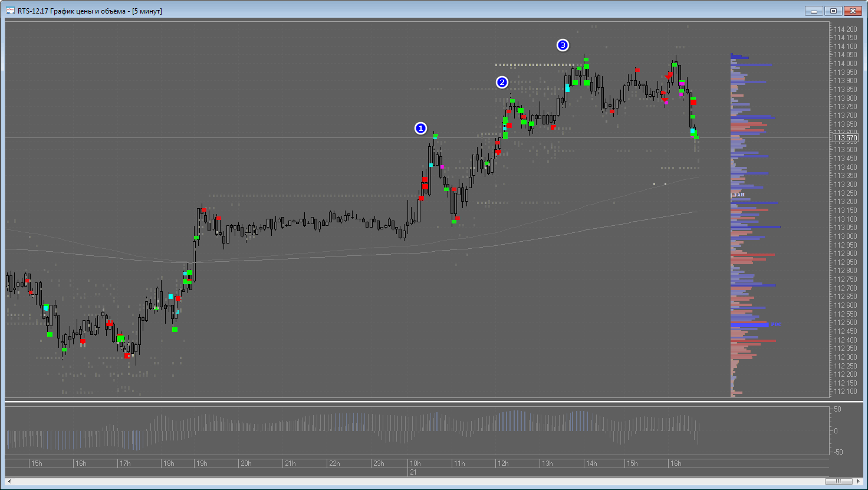Click the 113 400 price axis label

pyautogui.click(x=845, y=167)
